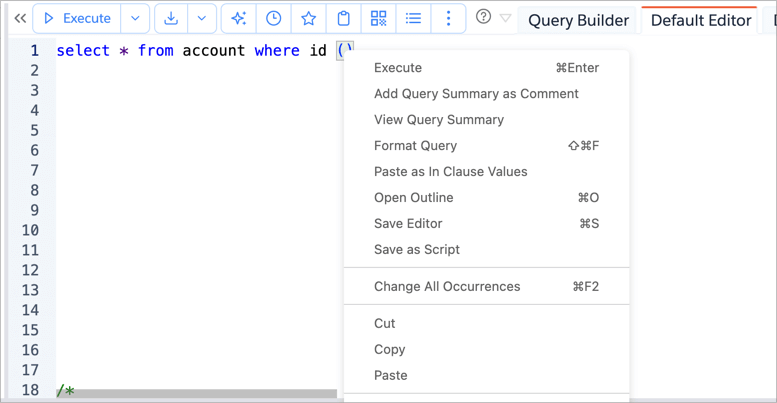Click the QR-style grid icon

(x=378, y=18)
